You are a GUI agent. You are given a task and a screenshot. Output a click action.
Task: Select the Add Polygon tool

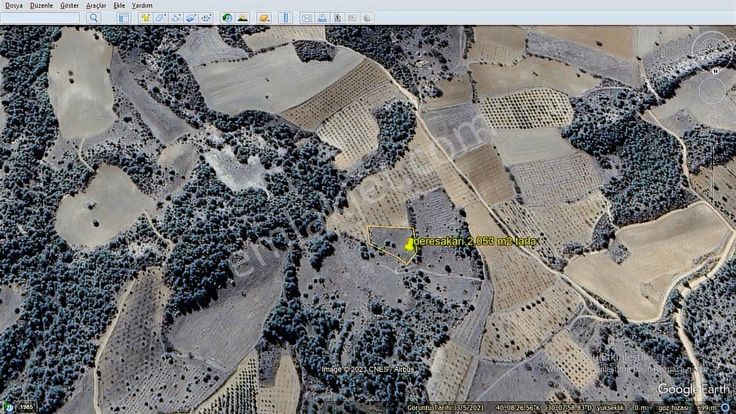161,18
